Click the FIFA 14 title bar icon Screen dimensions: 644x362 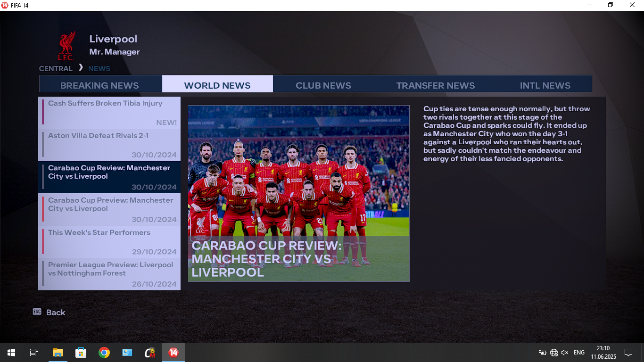coord(5,5)
